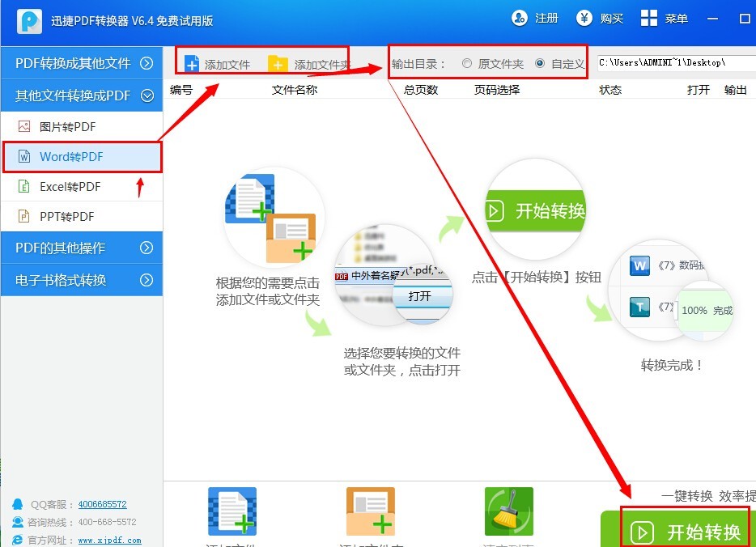Image resolution: width=756 pixels, height=547 pixels.
Task: Click the 打开 column header
Action: coord(699,90)
